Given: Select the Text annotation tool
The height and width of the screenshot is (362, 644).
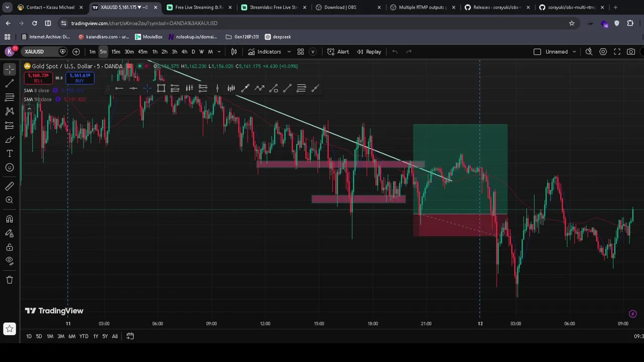Looking at the screenshot, I should point(10,153).
